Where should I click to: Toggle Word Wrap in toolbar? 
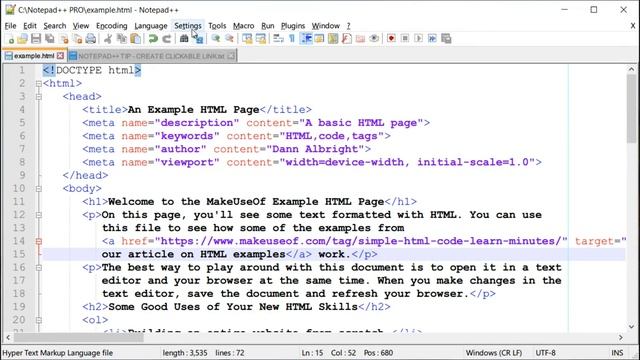278,39
